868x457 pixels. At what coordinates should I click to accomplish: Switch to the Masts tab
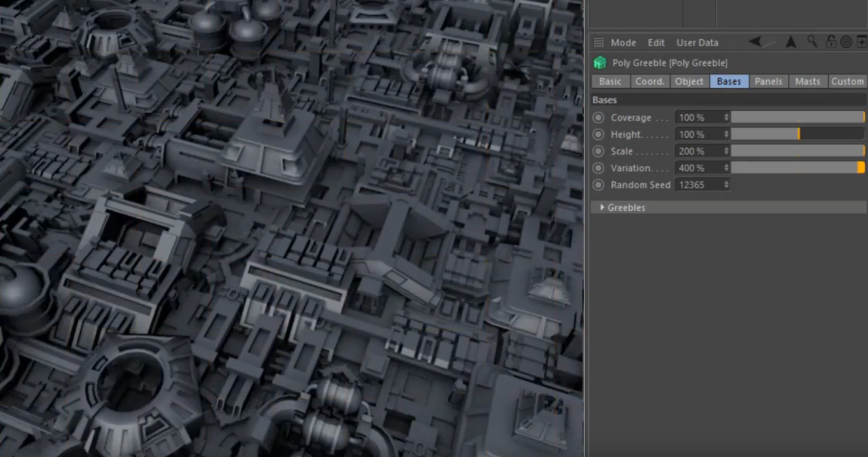808,82
